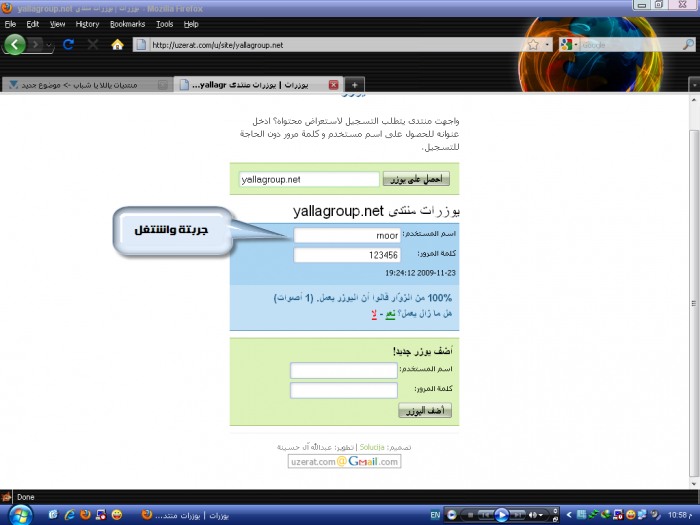Image resolution: width=700 pixels, height=525 pixels.
Task: Click the Windows Start orb
Action: (20, 514)
